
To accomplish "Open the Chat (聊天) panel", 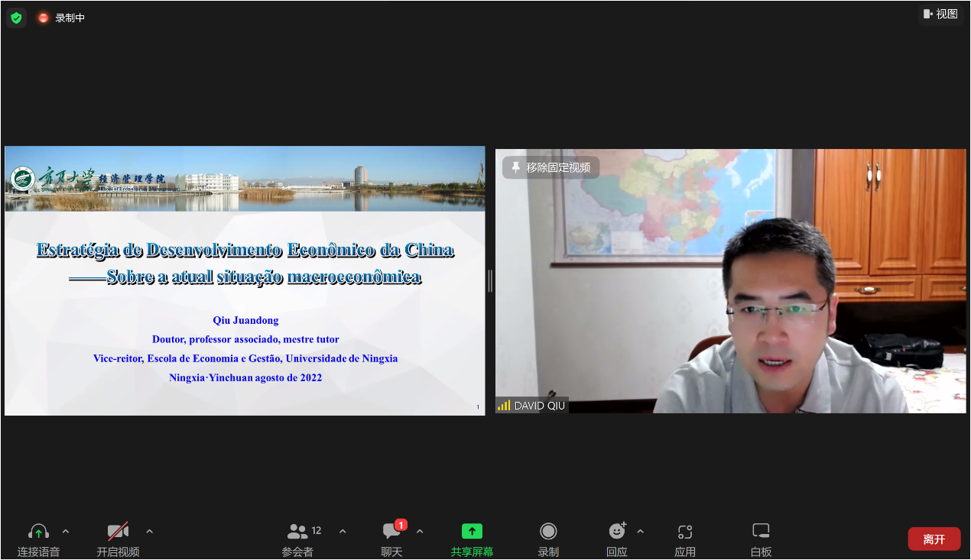I will pos(391,532).
